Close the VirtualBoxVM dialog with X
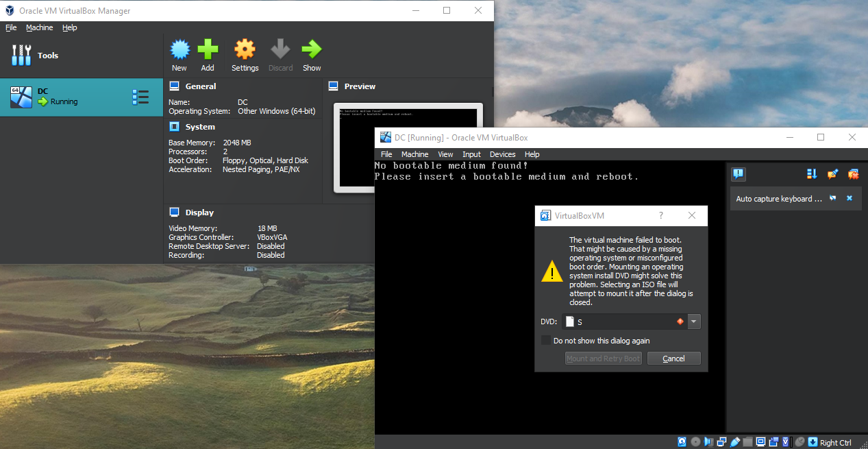The height and width of the screenshot is (449, 868). coord(692,215)
